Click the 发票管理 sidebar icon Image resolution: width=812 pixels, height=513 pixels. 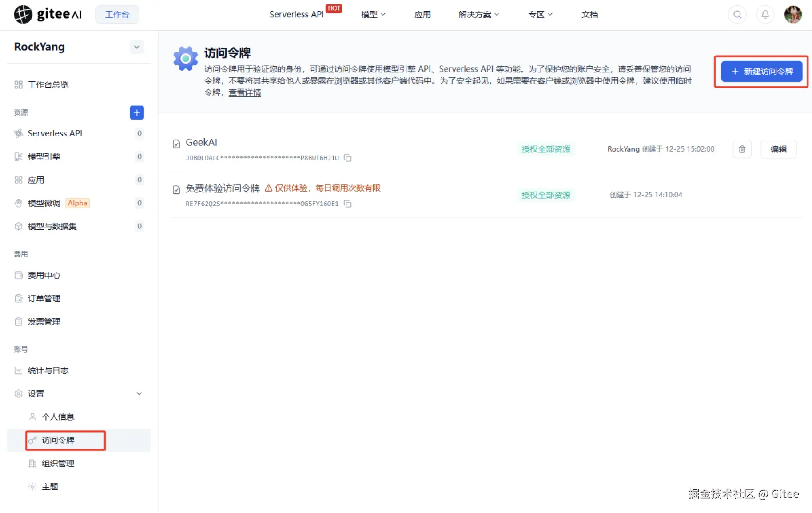[x=18, y=321]
